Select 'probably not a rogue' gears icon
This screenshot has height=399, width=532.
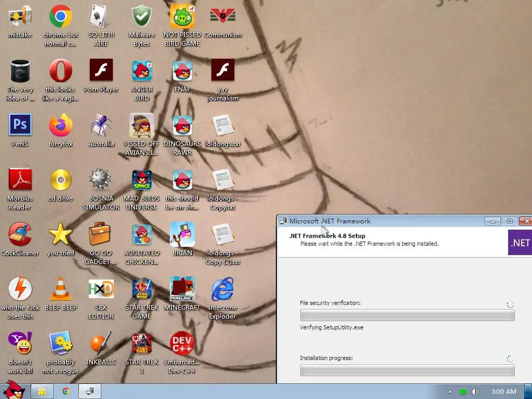(60, 343)
